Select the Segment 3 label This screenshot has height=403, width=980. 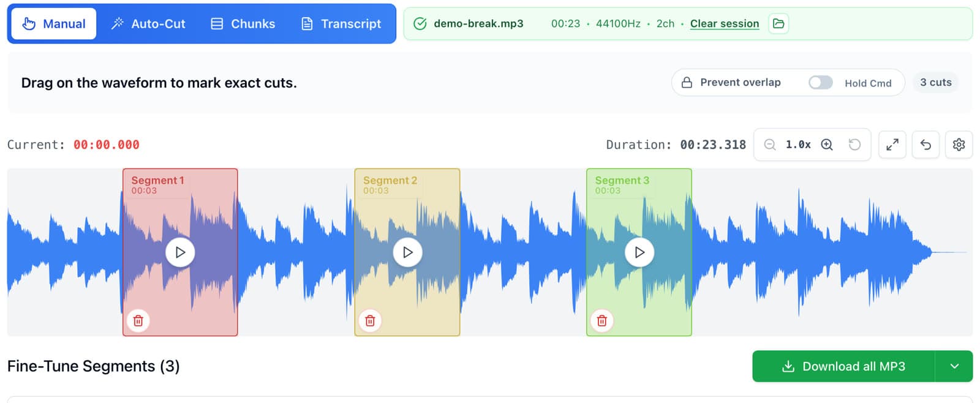click(x=622, y=180)
